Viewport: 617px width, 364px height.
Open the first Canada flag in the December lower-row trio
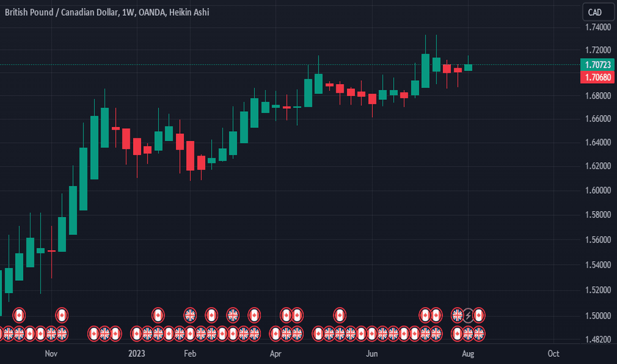pyautogui.click(x=93, y=334)
